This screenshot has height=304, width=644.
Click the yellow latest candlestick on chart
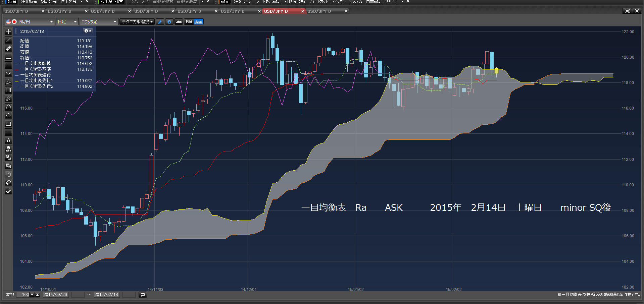coord(496,71)
